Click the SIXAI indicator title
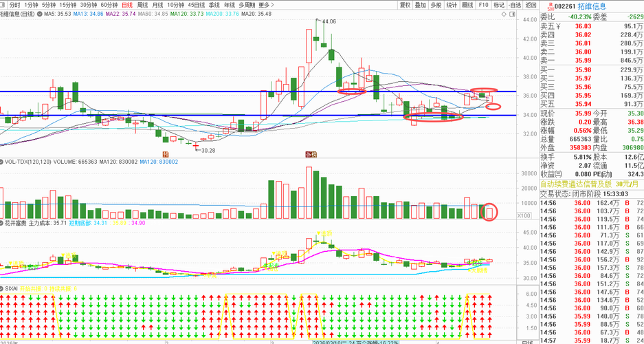 point(12,288)
